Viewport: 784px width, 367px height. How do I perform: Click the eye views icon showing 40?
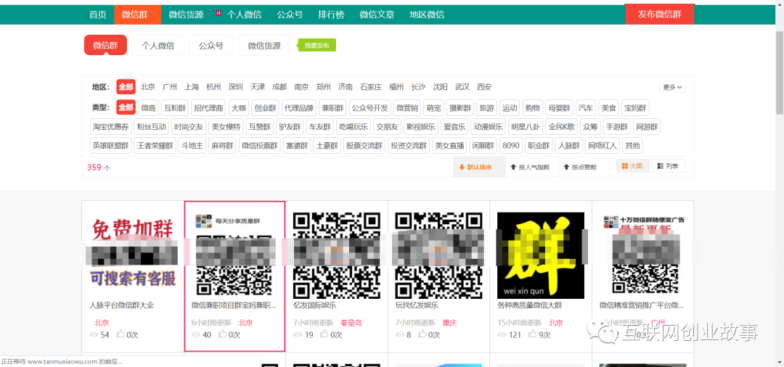pos(196,334)
